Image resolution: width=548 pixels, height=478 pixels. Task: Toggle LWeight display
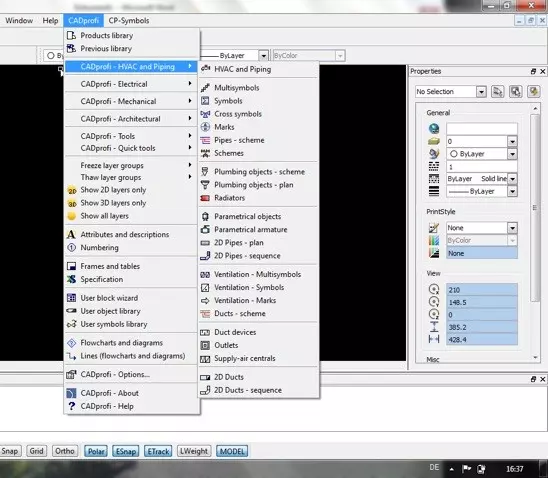(x=194, y=451)
